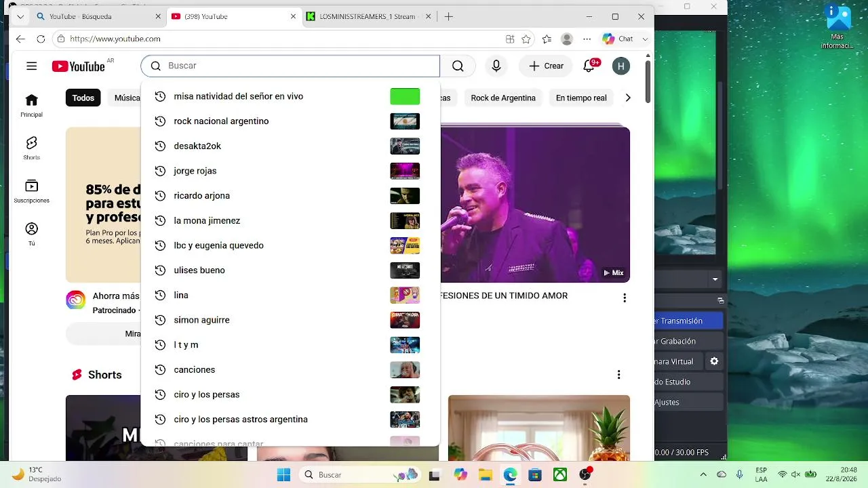Image resolution: width=868 pixels, height=488 pixels.
Task: Pop out the OBS controls dock
Action: (x=721, y=300)
